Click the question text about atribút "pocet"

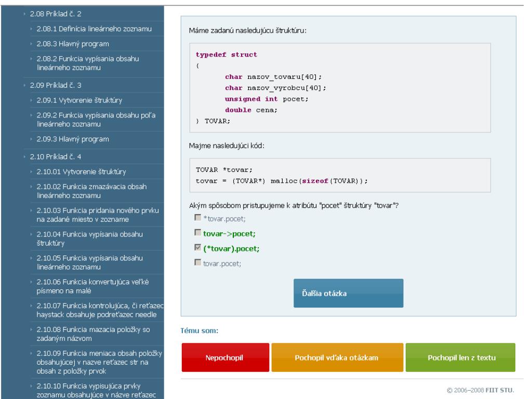point(294,206)
